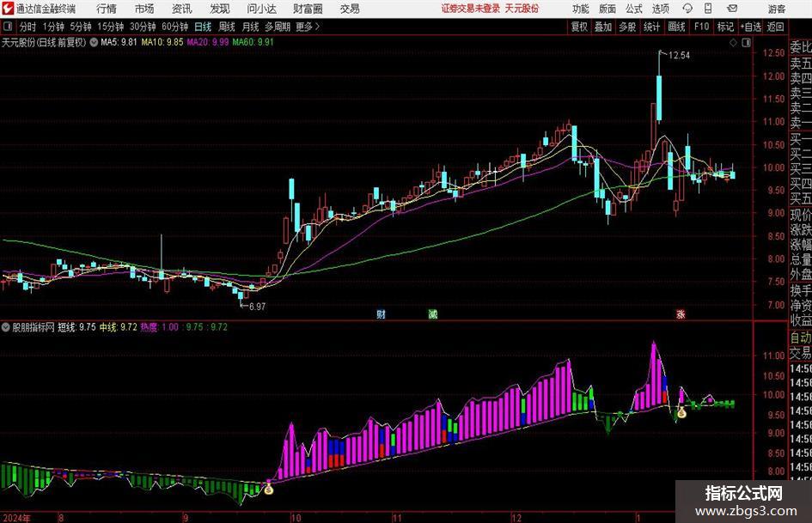This screenshot has height=523, width=812.
Task: Click the 复权 toolbar button
Action: point(579,27)
